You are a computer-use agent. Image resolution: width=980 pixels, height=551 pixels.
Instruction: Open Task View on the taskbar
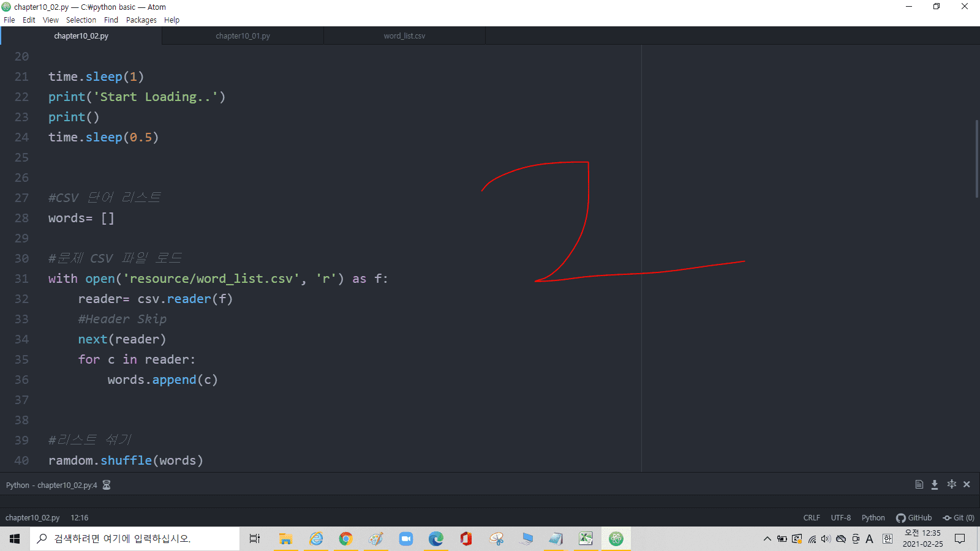coord(255,539)
